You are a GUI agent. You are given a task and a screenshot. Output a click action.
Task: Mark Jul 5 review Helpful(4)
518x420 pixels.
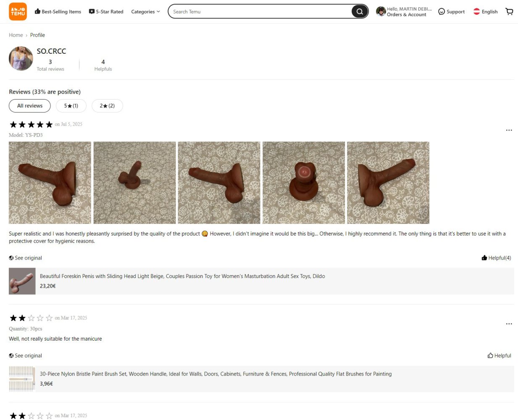(x=496, y=258)
